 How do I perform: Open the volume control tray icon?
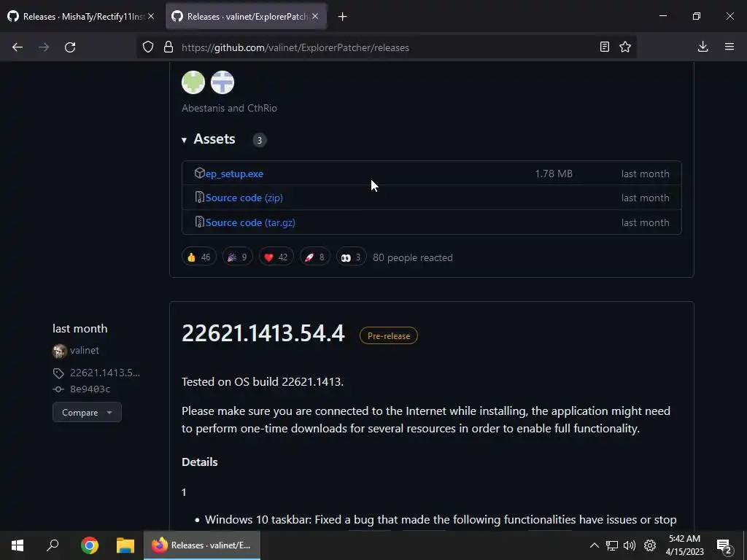[x=630, y=545]
